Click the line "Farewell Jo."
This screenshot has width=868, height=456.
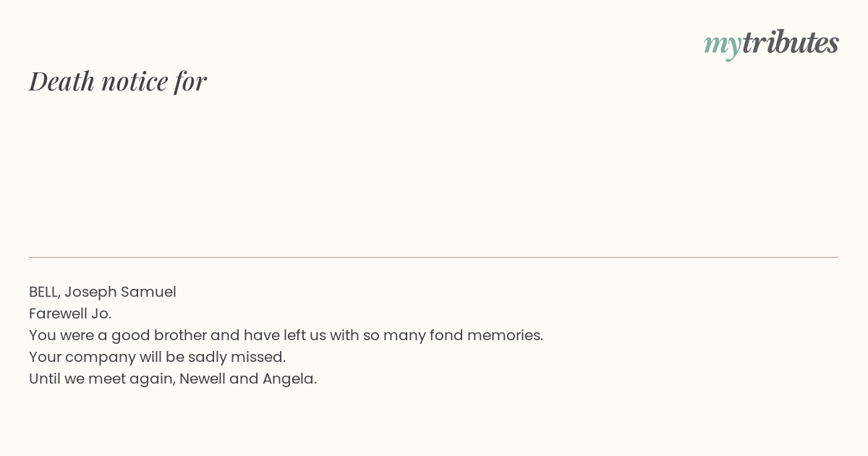(x=70, y=313)
